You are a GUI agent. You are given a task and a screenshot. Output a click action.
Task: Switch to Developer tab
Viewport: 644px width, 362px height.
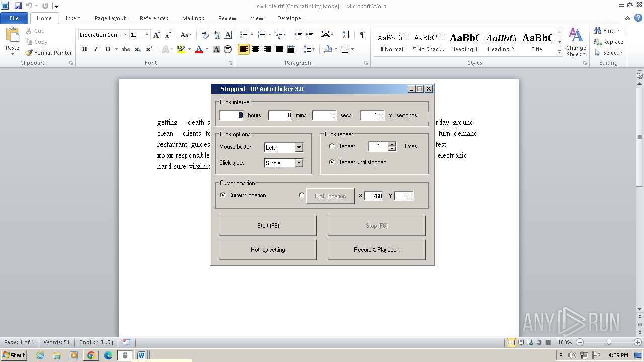290,18
